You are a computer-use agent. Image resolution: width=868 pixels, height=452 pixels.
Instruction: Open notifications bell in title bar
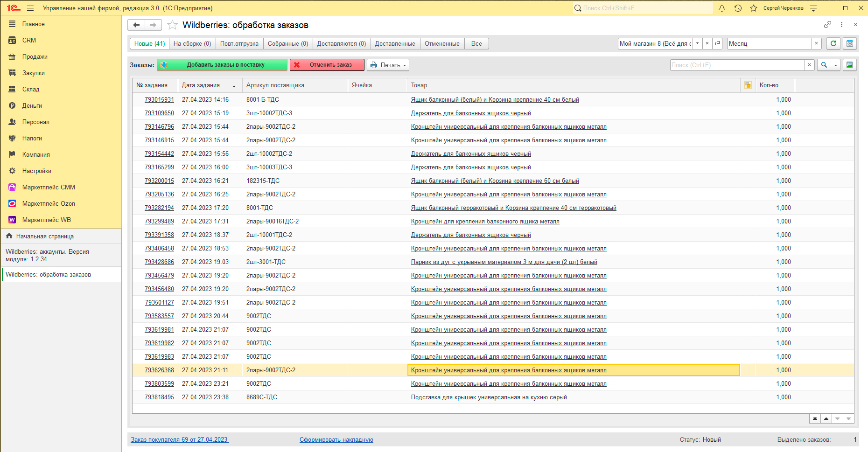coord(722,8)
